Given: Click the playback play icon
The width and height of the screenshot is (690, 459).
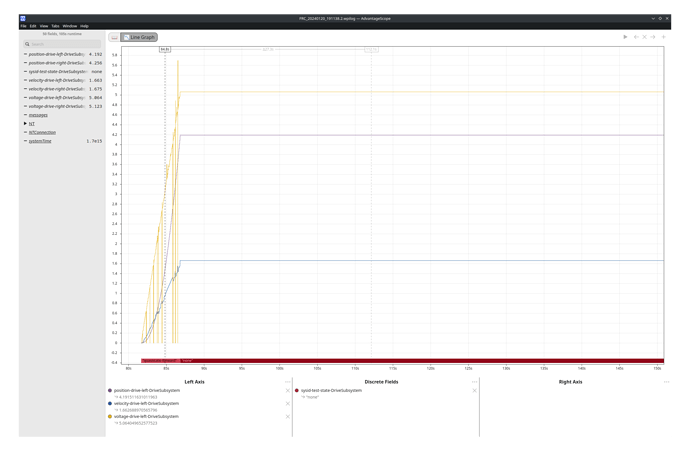Looking at the screenshot, I should 625,37.
